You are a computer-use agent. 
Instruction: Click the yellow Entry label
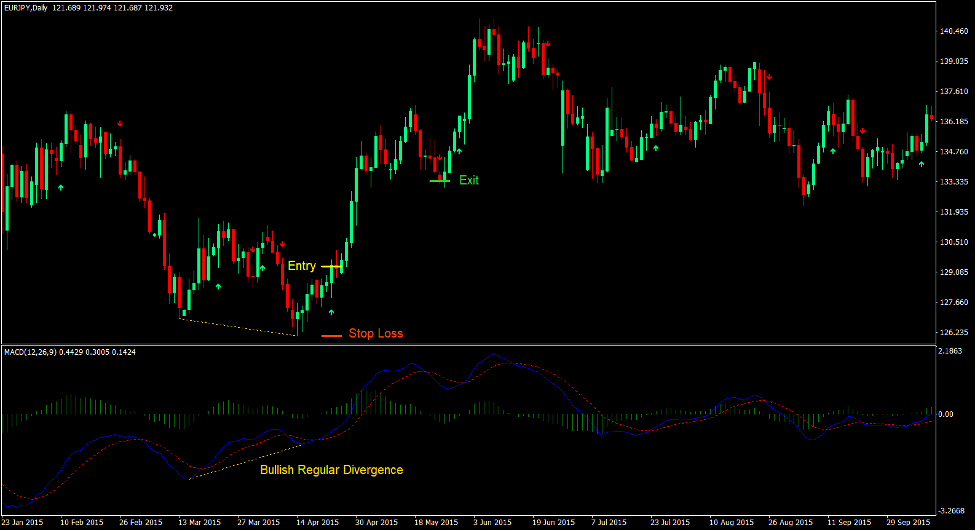pos(302,266)
